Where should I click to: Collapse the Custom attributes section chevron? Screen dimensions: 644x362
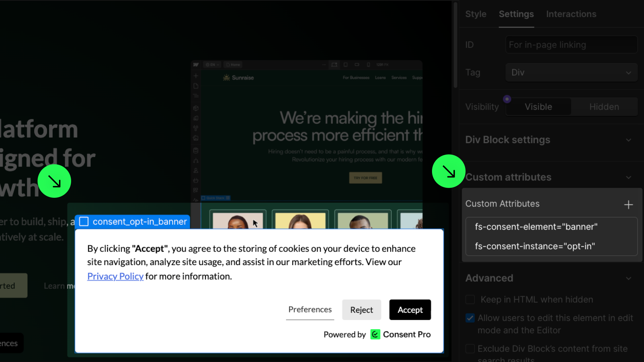pos(628,177)
